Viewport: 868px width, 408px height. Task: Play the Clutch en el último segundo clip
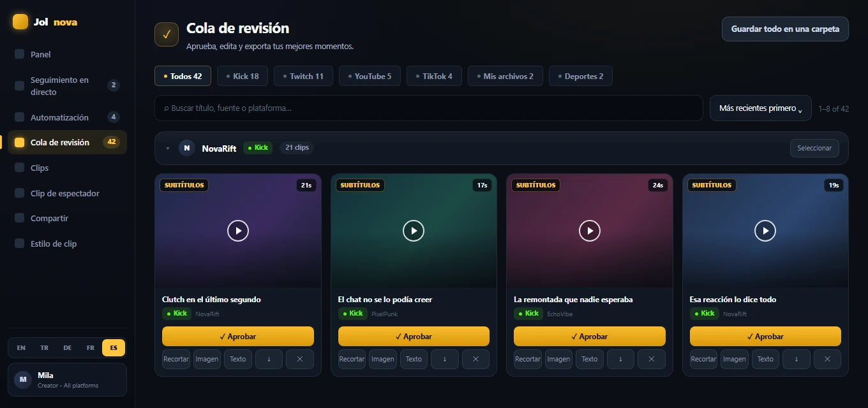(238, 231)
